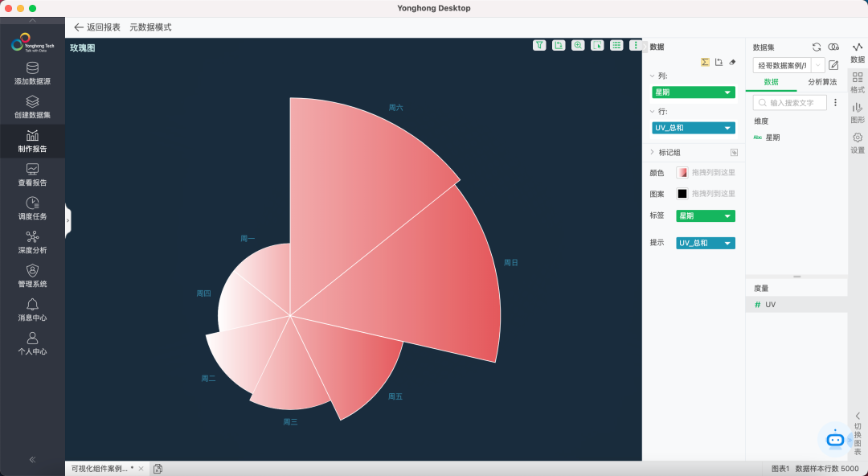Open the chart's three-dot more menu
The width and height of the screenshot is (868, 476).
click(x=636, y=46)
